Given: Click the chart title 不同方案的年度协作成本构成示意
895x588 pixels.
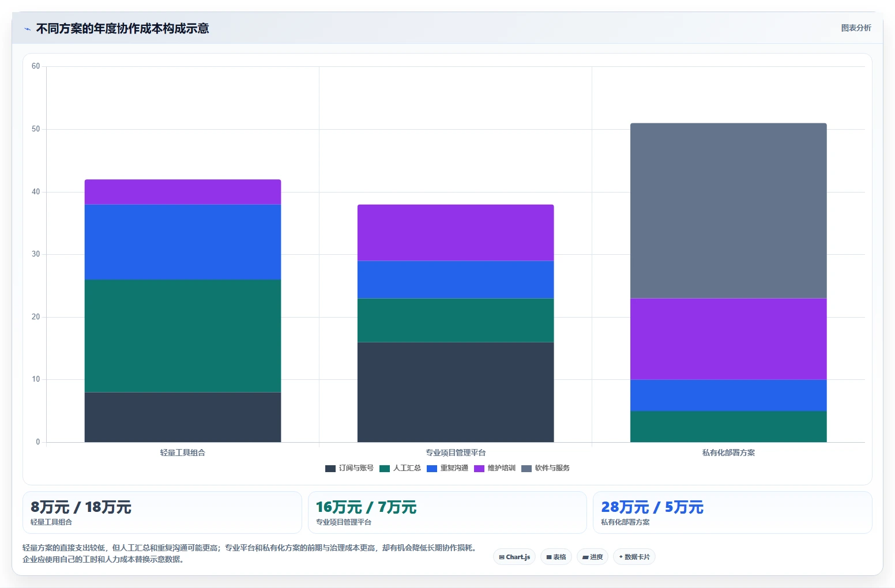Looking at the screenshot, I should (x=122, y=28).
